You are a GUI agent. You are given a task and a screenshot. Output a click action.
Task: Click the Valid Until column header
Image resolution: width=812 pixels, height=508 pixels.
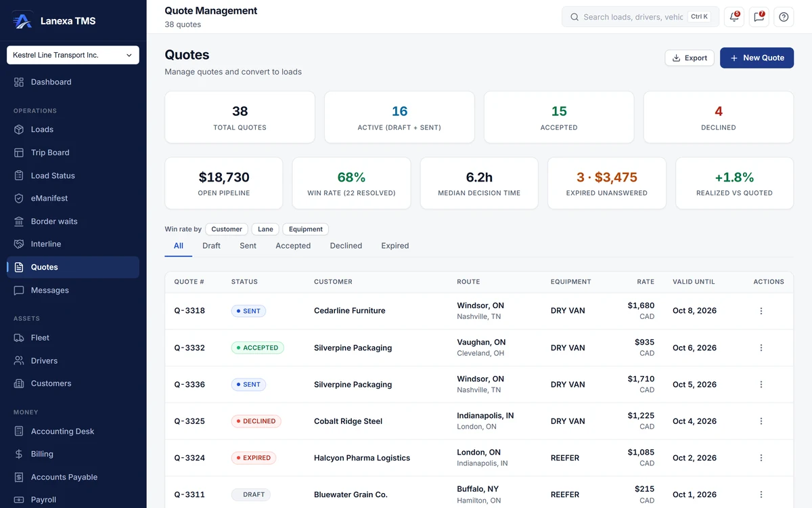click(694, 282)
